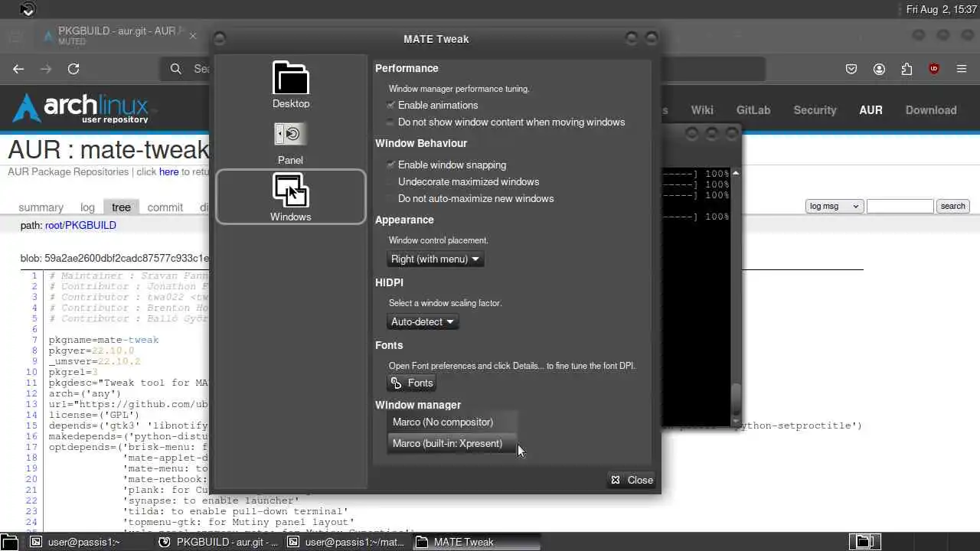Viewport: 980px width, 551px height.
Task: Click the MATE Tweak window menu button
Action: click(x=220, y=39)
